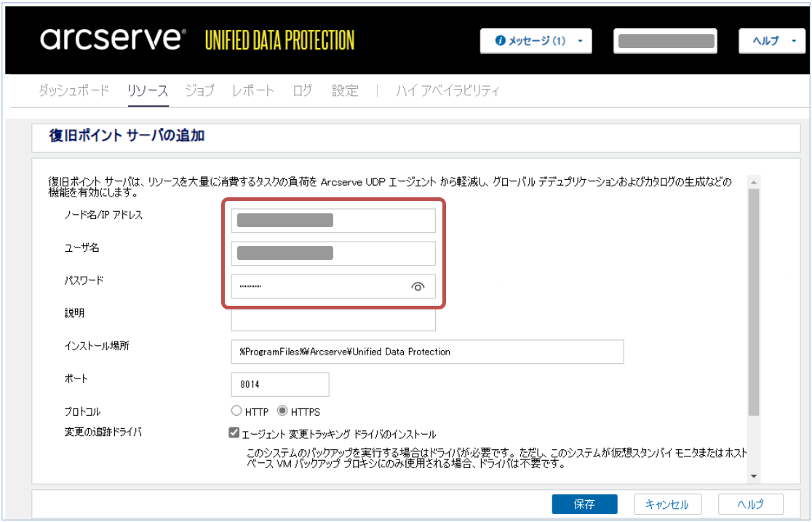Select the HTTPS protocol radio button
812x522 pixels.
coord(282,411)
